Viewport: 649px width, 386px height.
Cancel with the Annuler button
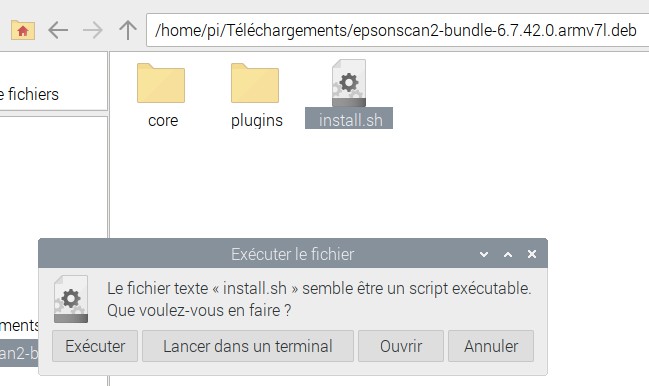pyautogui.click(x=491, y=346)
